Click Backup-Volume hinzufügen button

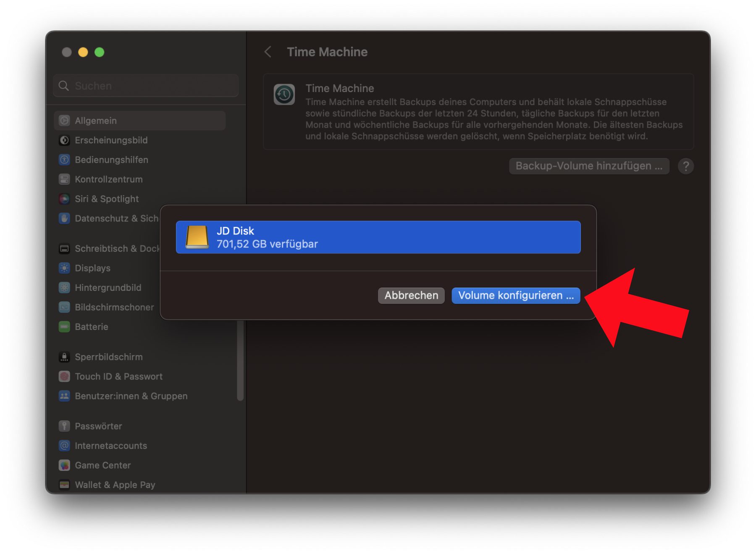tap(589, 166)
